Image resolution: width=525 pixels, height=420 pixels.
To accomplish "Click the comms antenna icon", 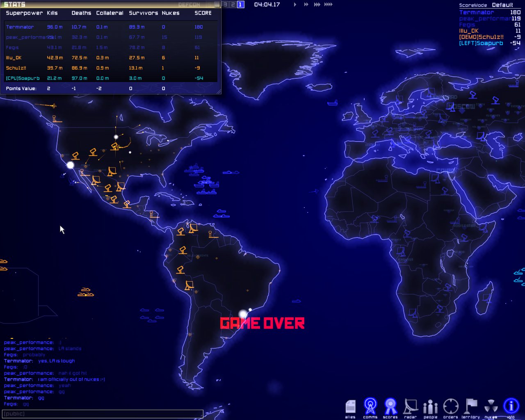I will 370,407.
